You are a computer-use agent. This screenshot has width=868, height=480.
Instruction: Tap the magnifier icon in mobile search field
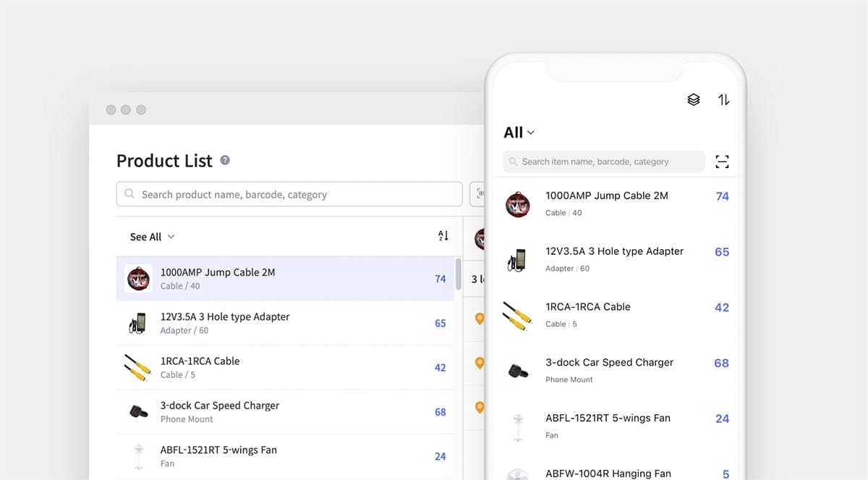(x=513, y=161)
